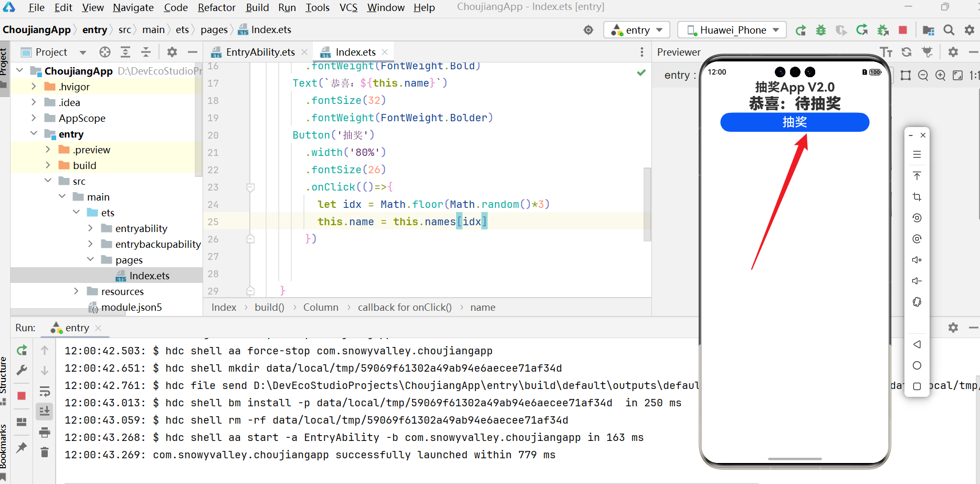980x484 pixels.
Task: Zoom in the Previewer
Action: [941, 75]
